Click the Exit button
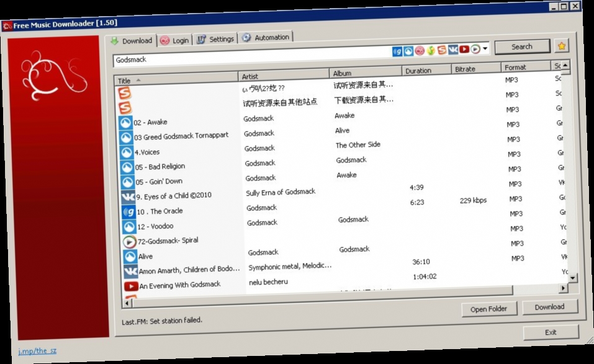This screenshot has height=364, width=594. (x=551, y=332)
